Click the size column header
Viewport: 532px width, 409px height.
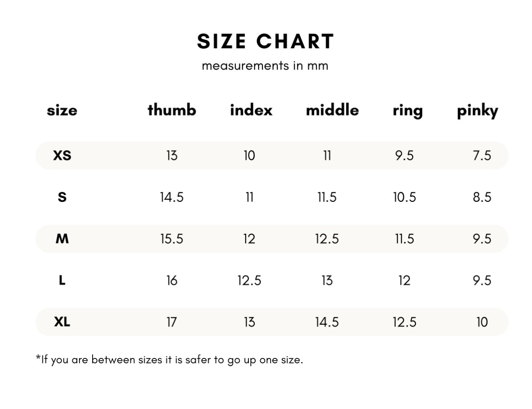click(62, 111)
